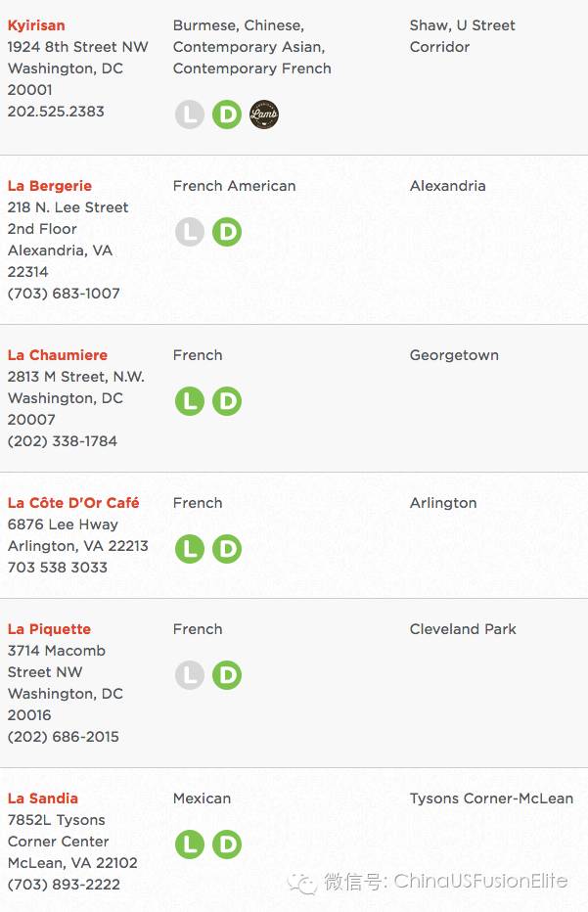Screen dimensions: 588x912
Task: Click La Bergerie's green Dinner icon
Action: [x=227, y=232]
